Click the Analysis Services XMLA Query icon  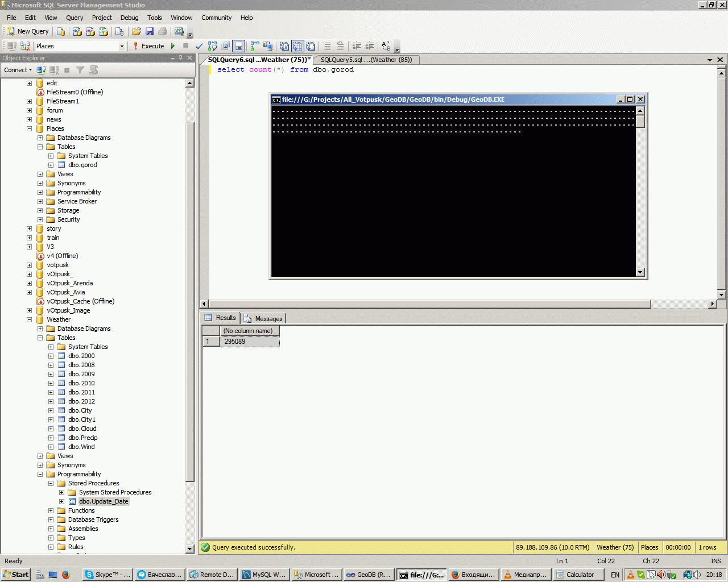[104, 31]
